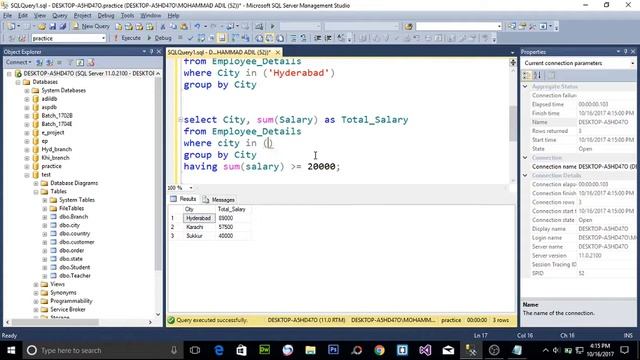640x360 pixels.
Task: Click the query editor vertical scrollbar
Action: pos(513,124)
